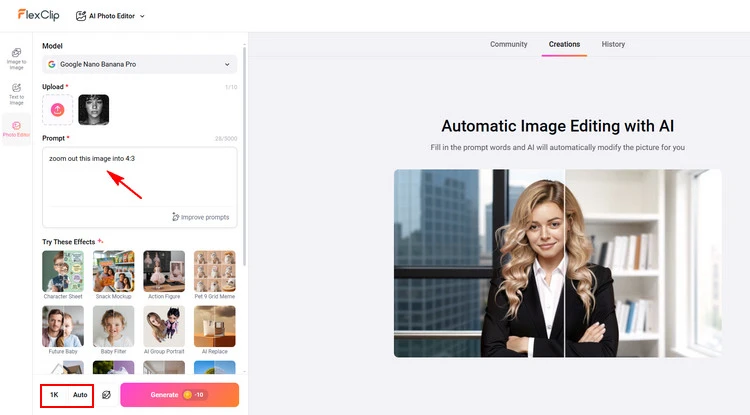The height and width of the screenshot is (415, 750).
Task: Choose the Action Figure effect
Action: point(164,271)
